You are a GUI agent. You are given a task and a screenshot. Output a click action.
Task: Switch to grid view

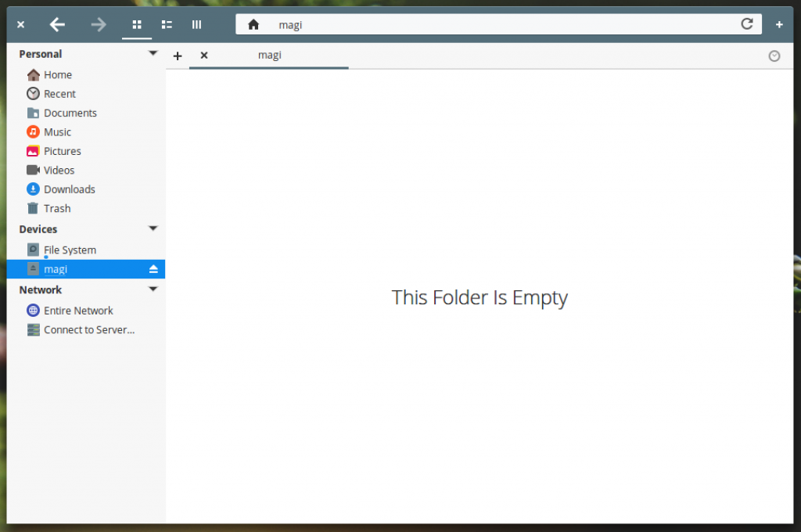point(137,24)
